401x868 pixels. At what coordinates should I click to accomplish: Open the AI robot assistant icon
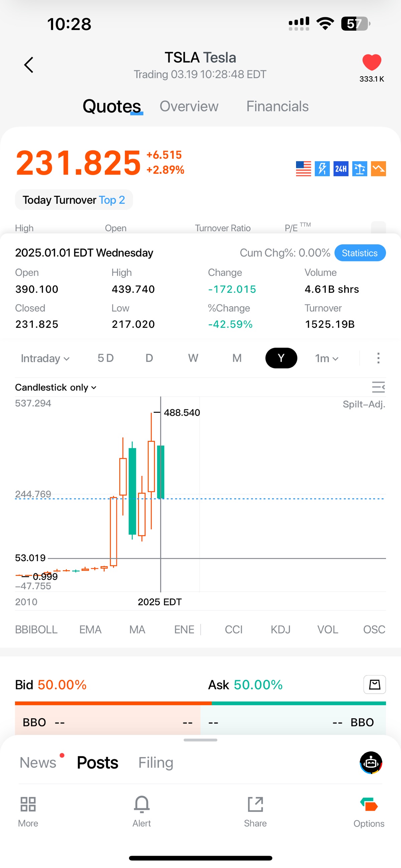pos(371,762)
